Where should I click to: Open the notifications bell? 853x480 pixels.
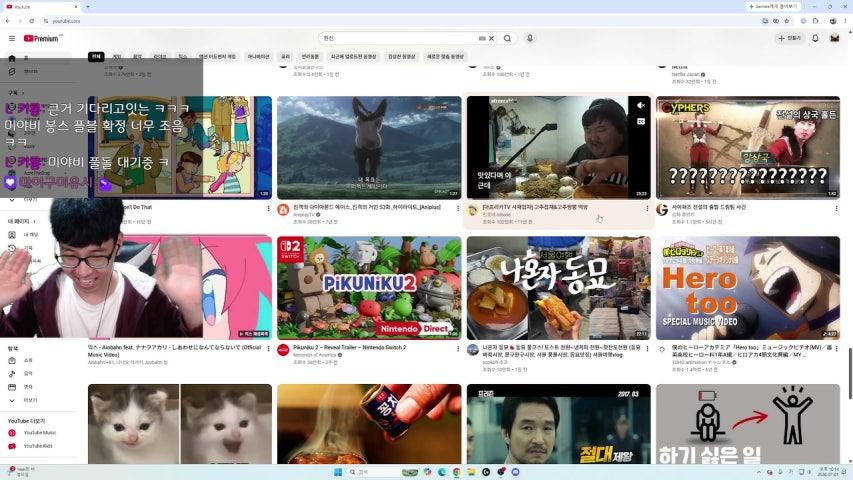[815, 38]
